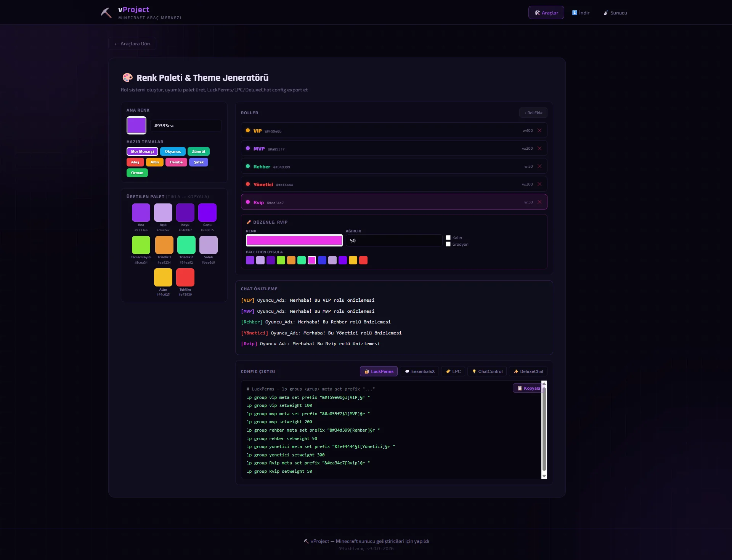Copy the Açık palette swatch

click(163, 213)
